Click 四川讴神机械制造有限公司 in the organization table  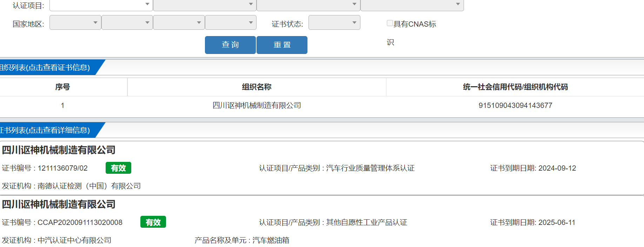point(257,105)
